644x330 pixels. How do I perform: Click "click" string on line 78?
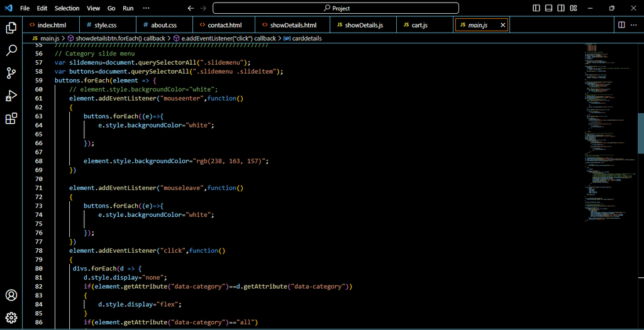tap(173, 250)
